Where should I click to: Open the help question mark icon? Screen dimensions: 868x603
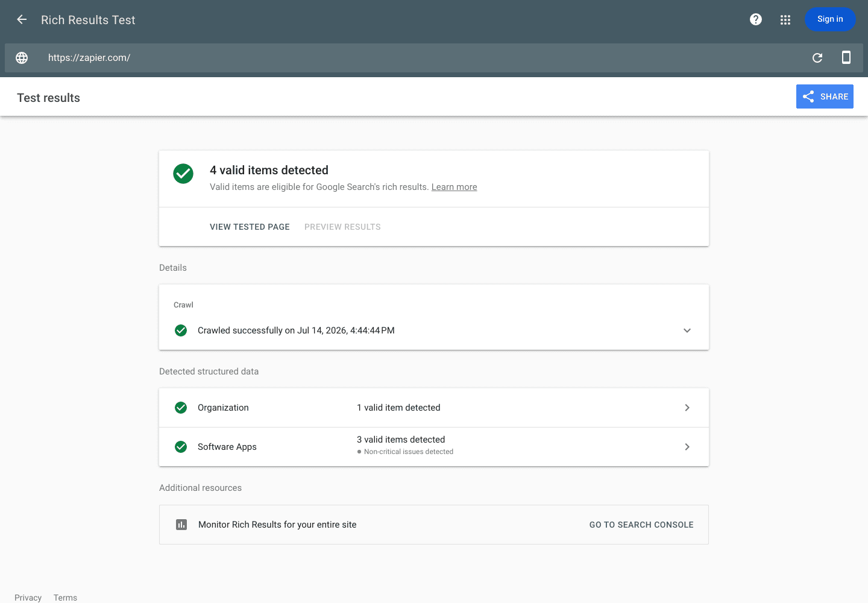click(x=756, y=19)
